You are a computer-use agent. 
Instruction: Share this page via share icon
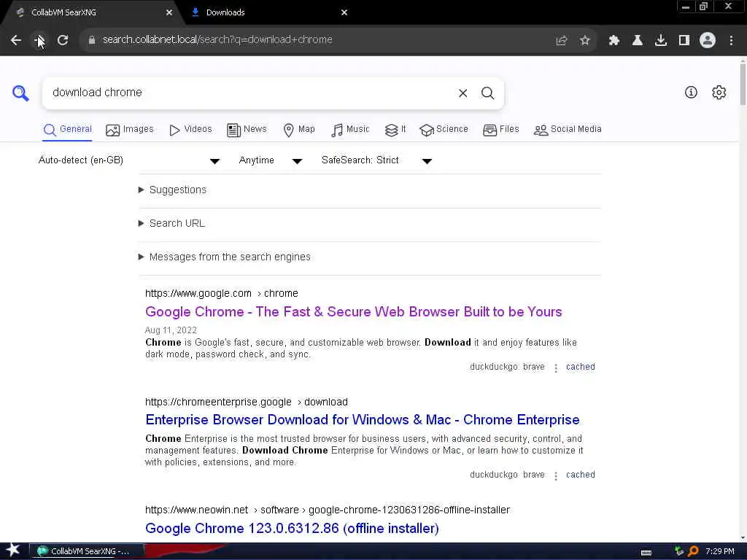(x=562, y=41)
